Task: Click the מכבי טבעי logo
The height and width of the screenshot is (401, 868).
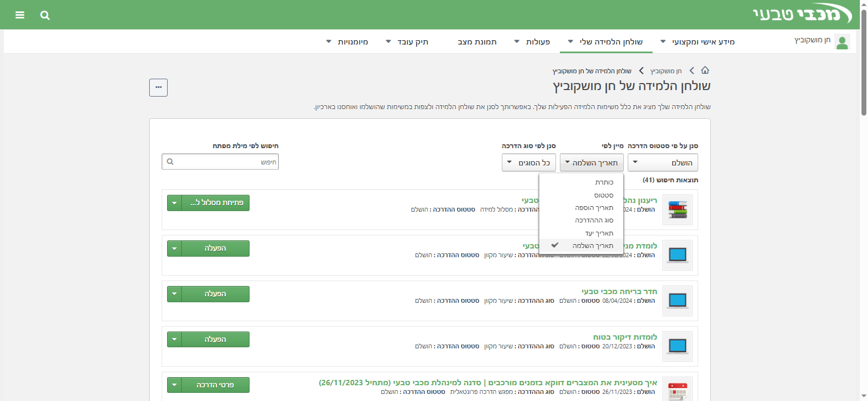Action: 802,14
